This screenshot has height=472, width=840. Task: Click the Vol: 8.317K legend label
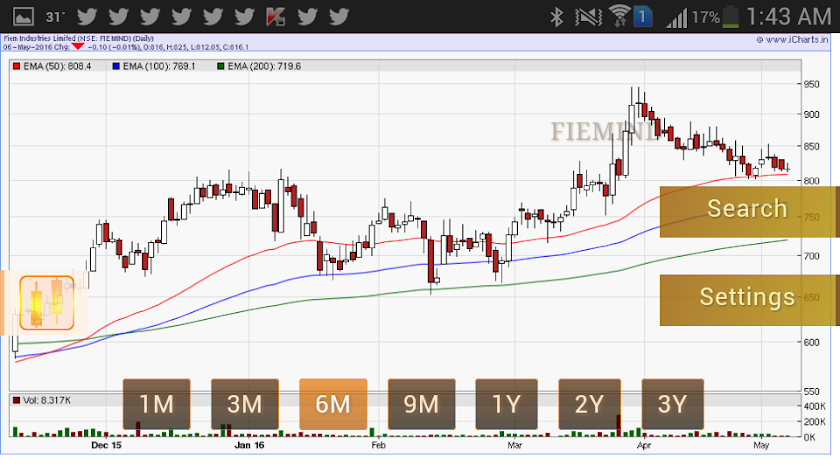47,400
